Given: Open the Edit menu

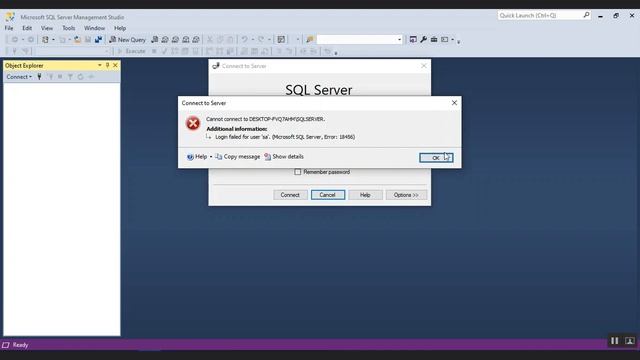Looking at the screenshot, I should tap(27, 28).
